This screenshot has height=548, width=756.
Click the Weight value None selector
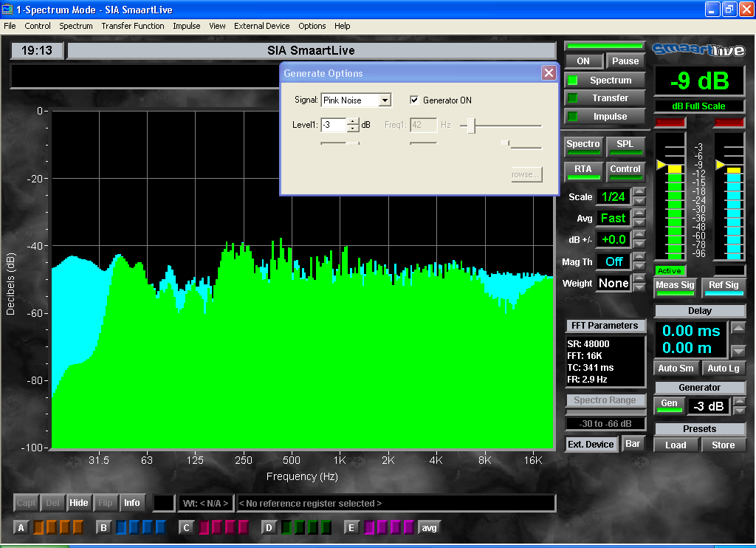[x=614, y=284]
